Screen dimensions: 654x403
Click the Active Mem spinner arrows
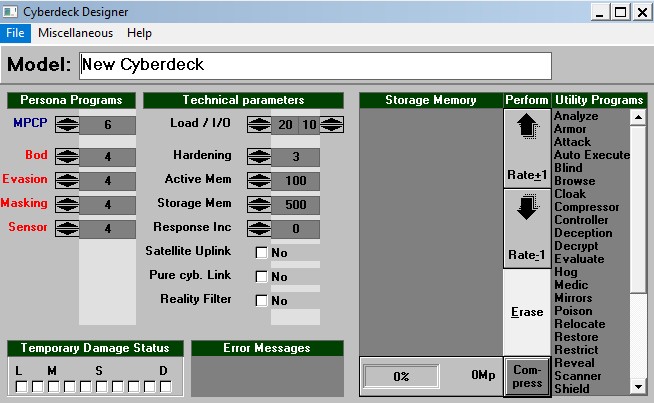(259, 181)
